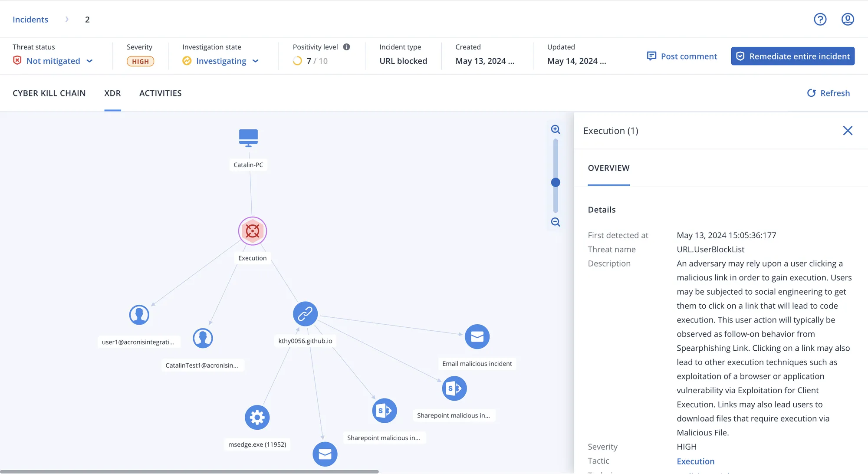Select the kthy0056.github.io link node
Viewport: 868px width, 474px height.
click(305, 313)
